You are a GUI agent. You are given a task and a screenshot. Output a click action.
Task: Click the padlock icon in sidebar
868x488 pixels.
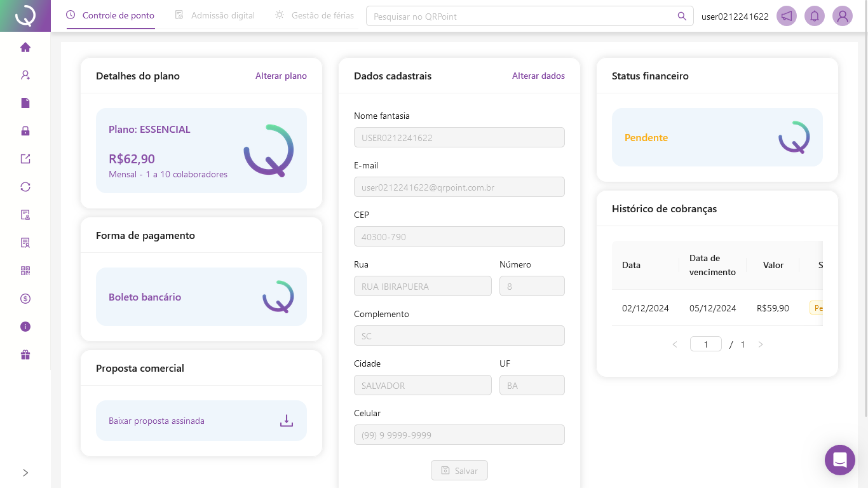click(x=25, y=131)
